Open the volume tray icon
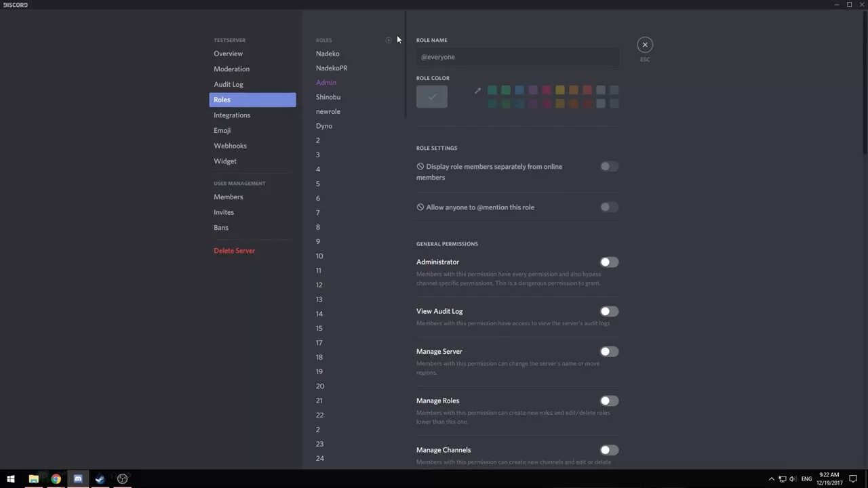This screenshot has height=488, width=868. point(793,479)
